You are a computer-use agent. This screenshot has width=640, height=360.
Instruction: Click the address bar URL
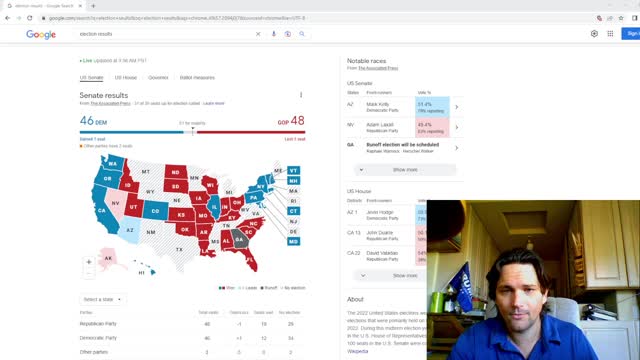click(x=176, y=18)
